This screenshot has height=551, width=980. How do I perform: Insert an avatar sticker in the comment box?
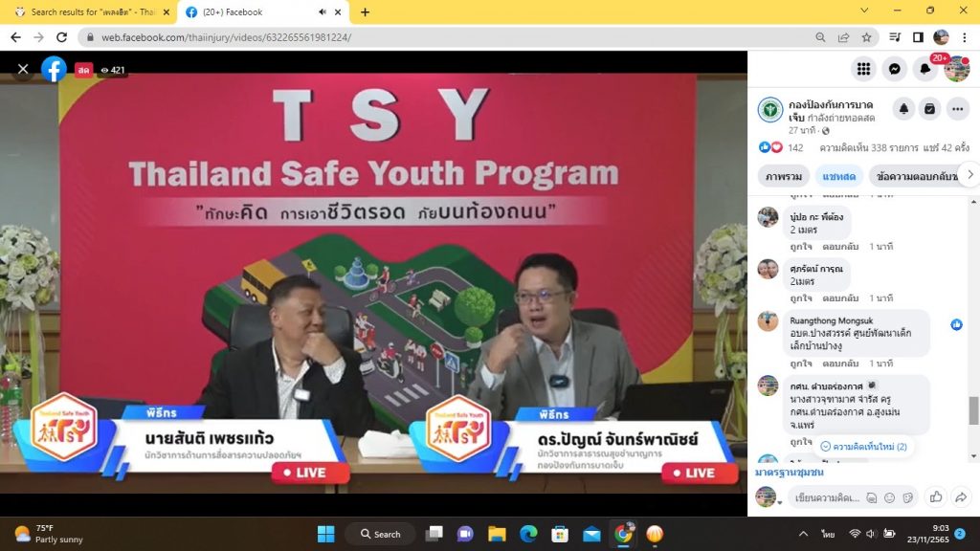pyautogui.click(x=871, y=497)
